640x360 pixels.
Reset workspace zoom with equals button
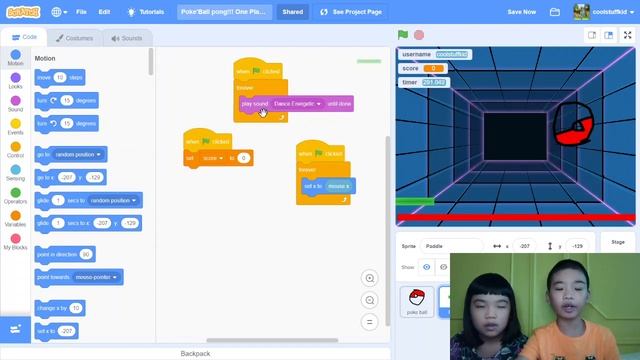[369, 322]
